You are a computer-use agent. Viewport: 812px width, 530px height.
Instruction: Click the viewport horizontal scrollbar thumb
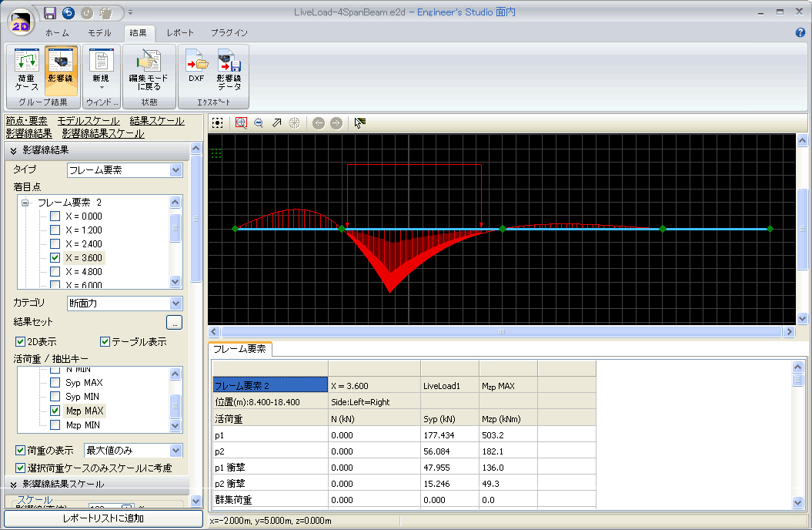pyautogui.click(x=501, y=331)
